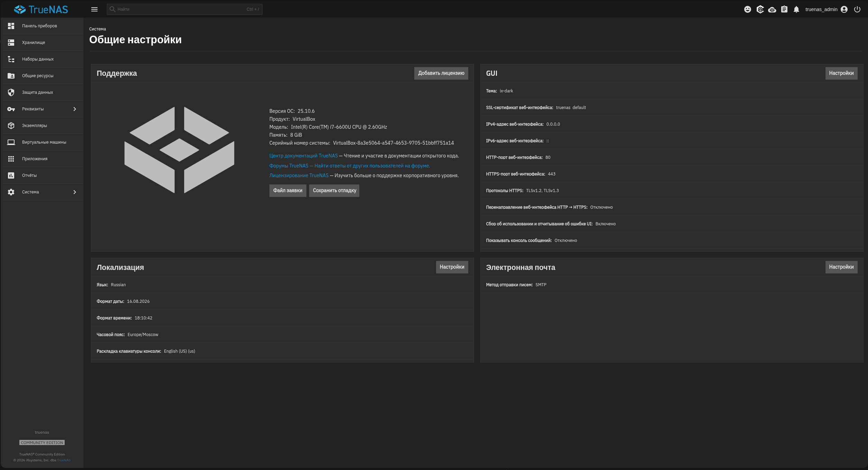This screenshot has width=868, height=470.
Task: Open Настройки in the Локализация card
Action: click(452, 267)
